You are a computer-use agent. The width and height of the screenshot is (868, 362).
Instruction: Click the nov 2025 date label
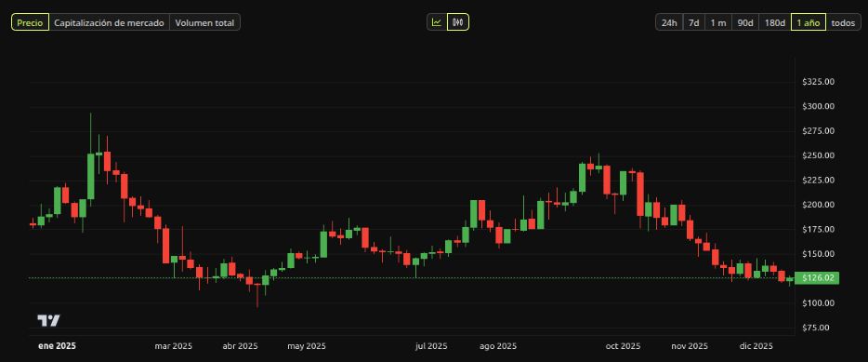coord(690,346)
